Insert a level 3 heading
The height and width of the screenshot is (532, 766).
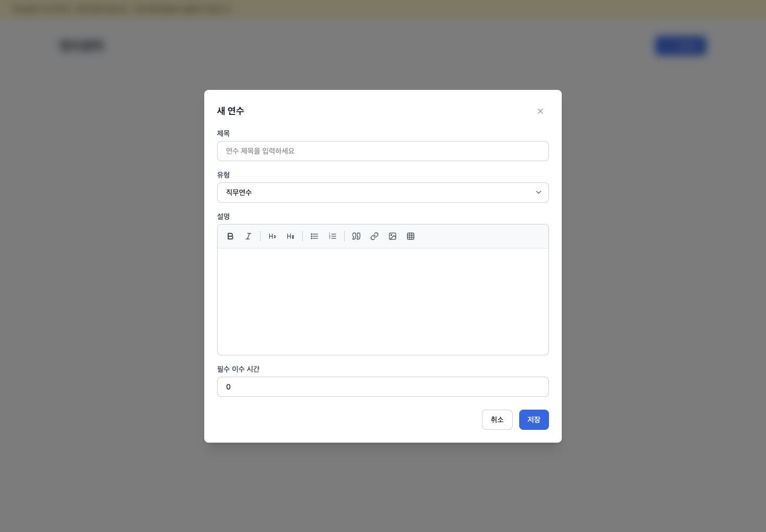point(290,236)
